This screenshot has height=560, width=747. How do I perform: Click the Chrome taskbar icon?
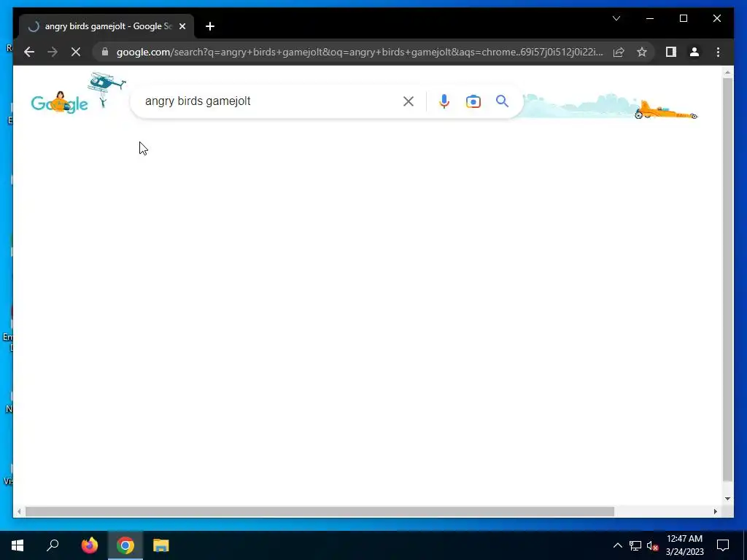coord(125,545)
